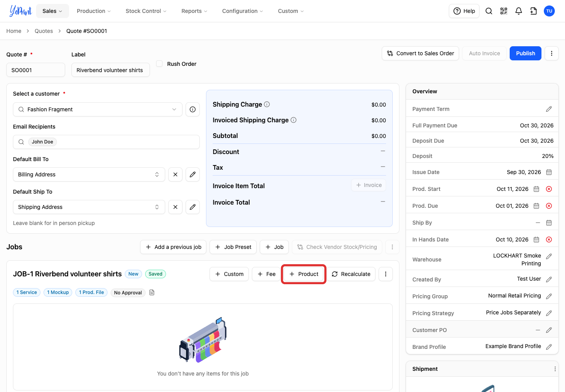
Task: Open the Stock Control menu
Action: coord(146,11)
